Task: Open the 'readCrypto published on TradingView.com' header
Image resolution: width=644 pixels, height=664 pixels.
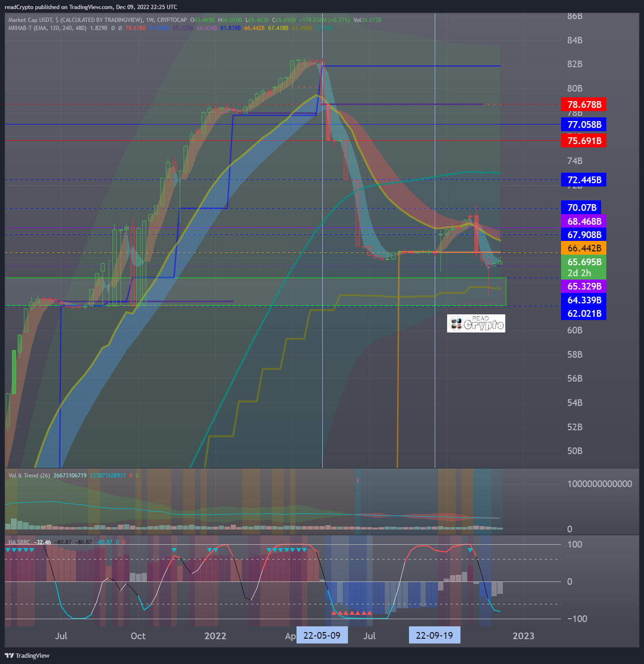Action: pyautogui.click(x=91, y=7)
